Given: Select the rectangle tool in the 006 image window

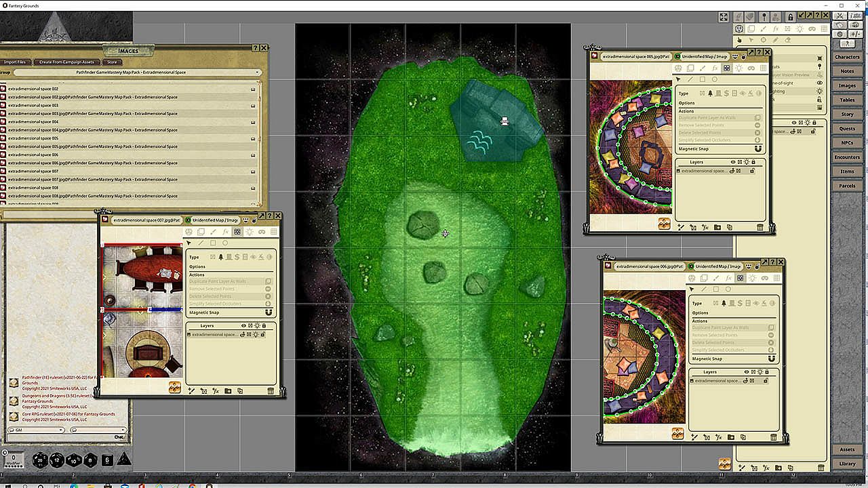Looking at the screenshot, I should [x=716, y=289].
